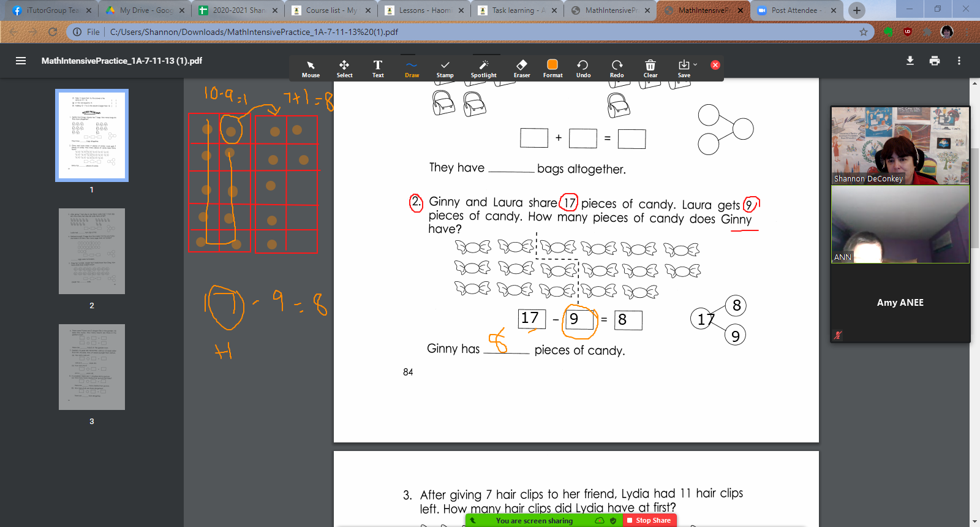The width and height of the screenshot is (980, 527).
Task: Reload the current page
Action: point(53,32)
